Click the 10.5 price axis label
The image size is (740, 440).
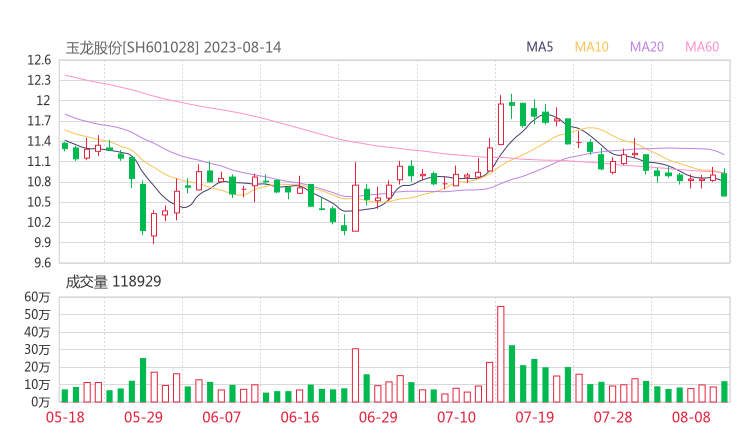39,202
